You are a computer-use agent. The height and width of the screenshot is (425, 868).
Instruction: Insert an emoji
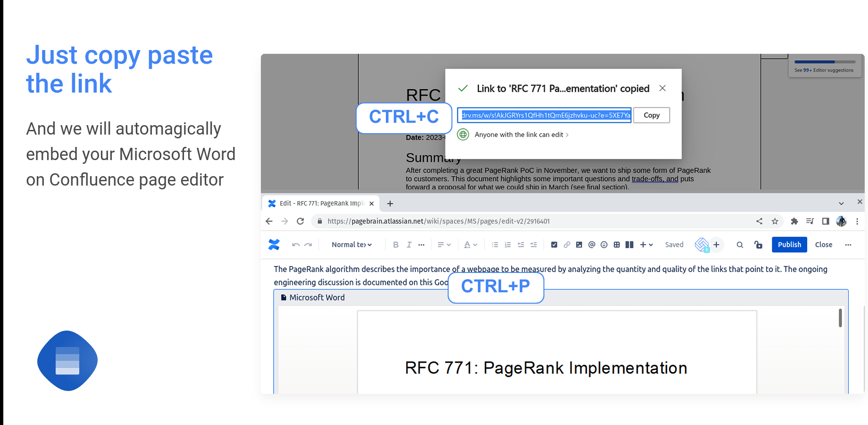[x=604, y=245]
